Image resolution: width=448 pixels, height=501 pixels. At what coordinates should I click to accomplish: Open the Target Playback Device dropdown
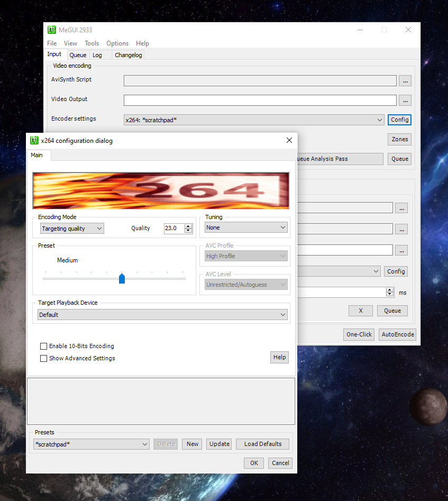click(x=162, y=315)
